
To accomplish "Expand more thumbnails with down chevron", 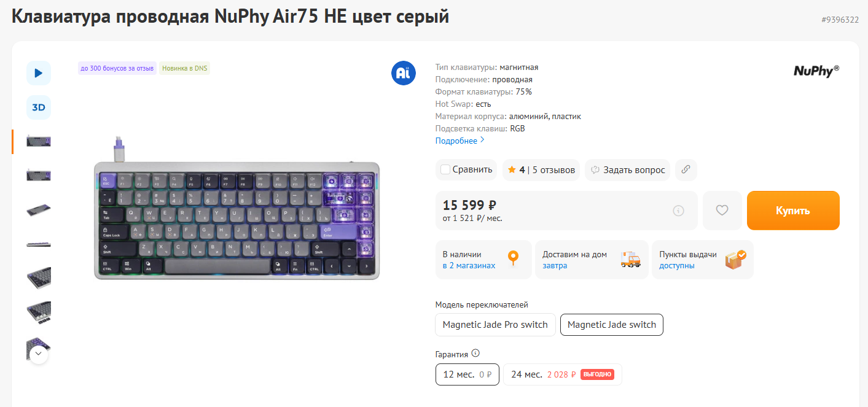I will click(x=39, y=354).
